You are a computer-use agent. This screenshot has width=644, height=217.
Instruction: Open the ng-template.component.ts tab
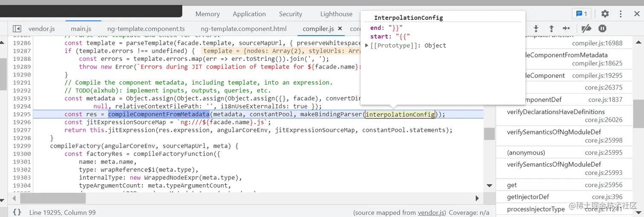tap(146, 29)
